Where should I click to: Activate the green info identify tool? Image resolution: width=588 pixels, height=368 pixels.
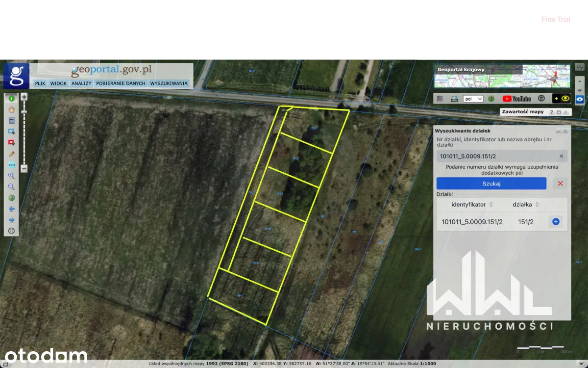[x=11, y=98]
